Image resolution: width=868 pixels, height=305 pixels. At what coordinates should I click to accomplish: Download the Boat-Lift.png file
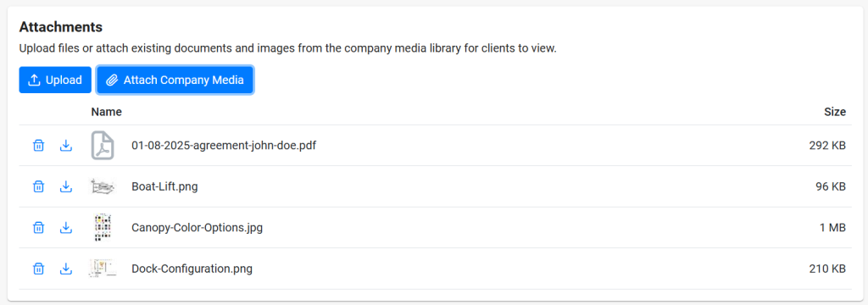coord(66,186)
